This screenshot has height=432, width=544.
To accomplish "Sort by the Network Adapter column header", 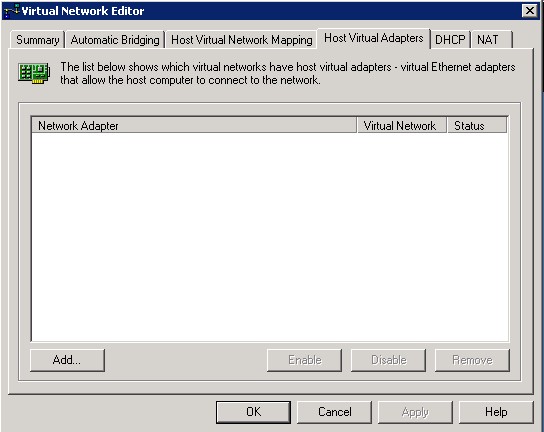I will pos(194,126).
